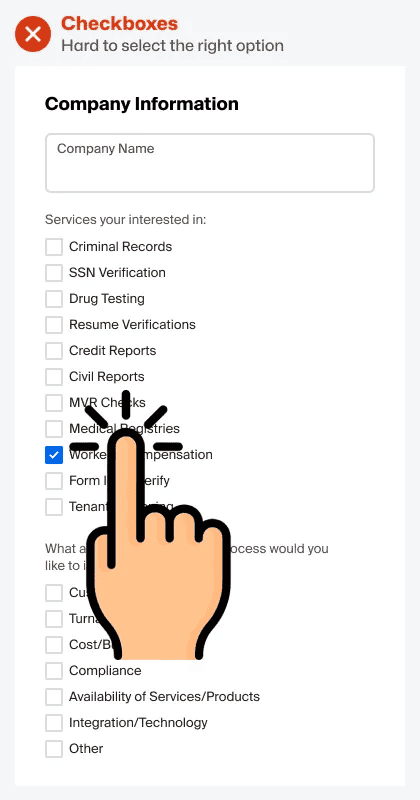
Task: Click inside the Company Name field
Action: coord(210,163)
